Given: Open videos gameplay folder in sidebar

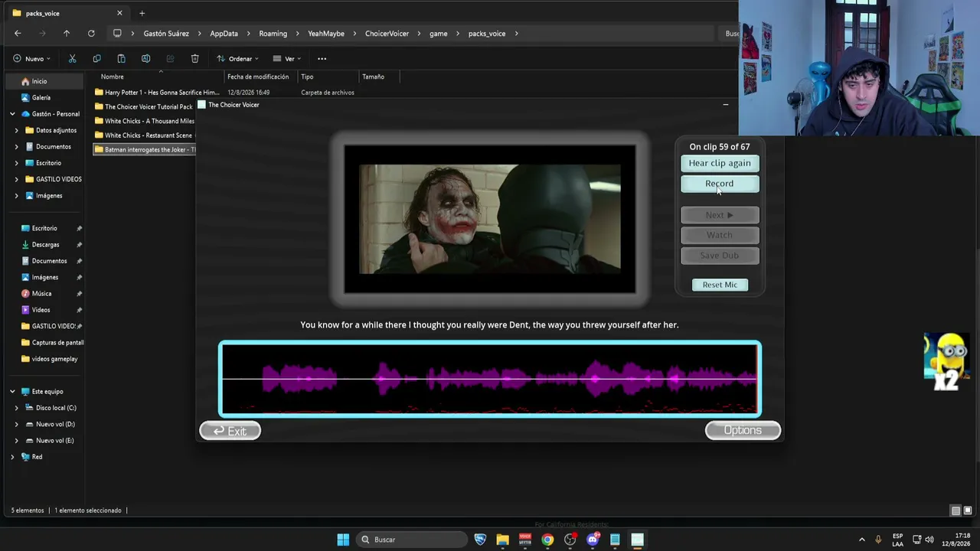Looking at the screenshot, I should 49,359.
